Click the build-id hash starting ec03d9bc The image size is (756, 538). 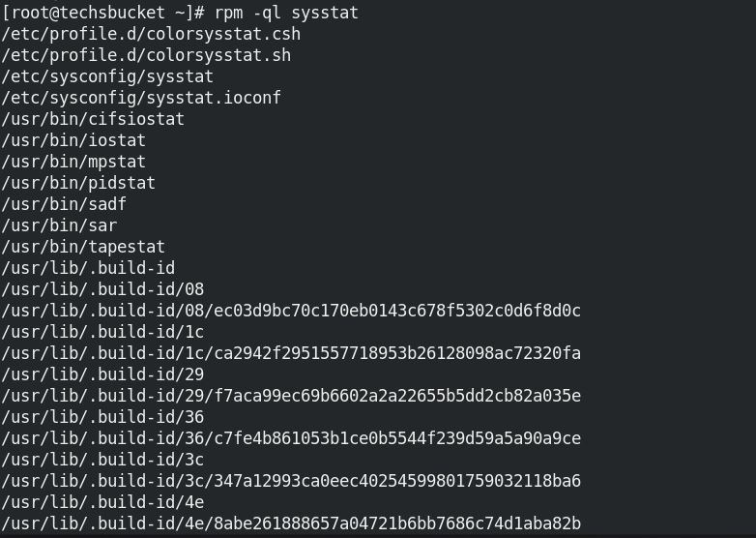click(x=396, y=311)
